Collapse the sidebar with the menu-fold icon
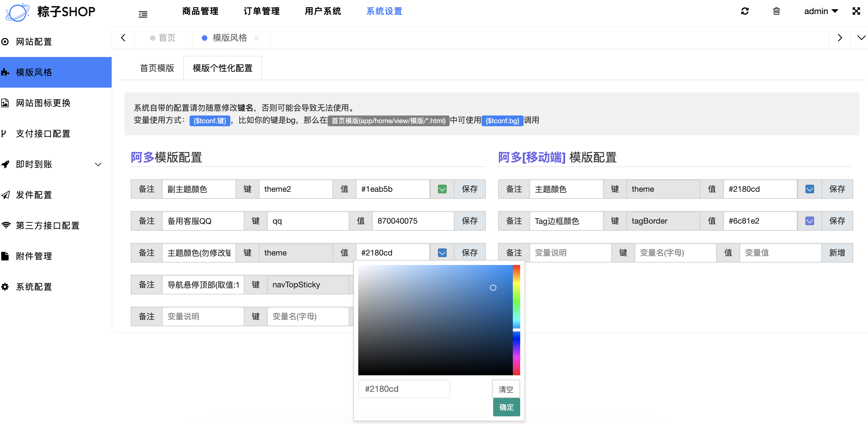 coord(143,14)
